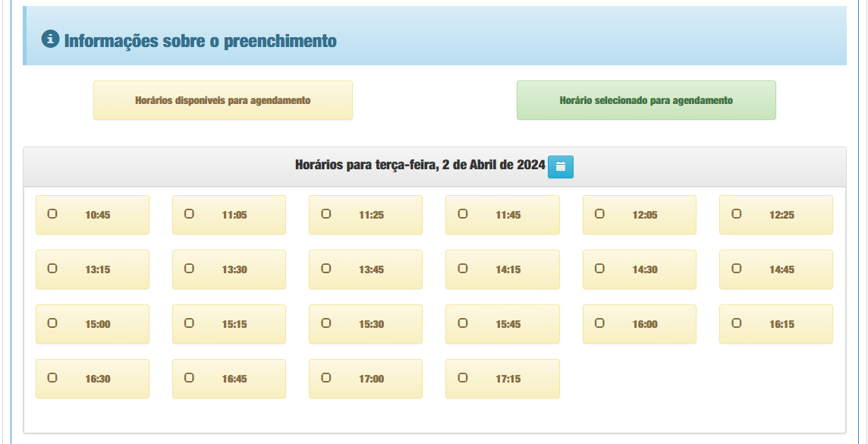Image resolution: width=868 pixels, height=444 pixels.
Task: Click the info icon beside Informações heading
Action: 50,39
